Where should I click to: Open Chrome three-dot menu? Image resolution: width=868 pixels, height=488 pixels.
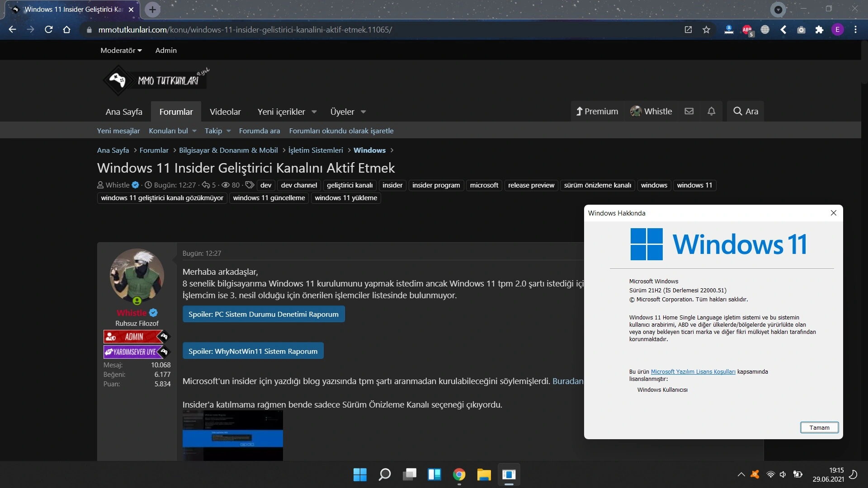click(x=855, y=30)
